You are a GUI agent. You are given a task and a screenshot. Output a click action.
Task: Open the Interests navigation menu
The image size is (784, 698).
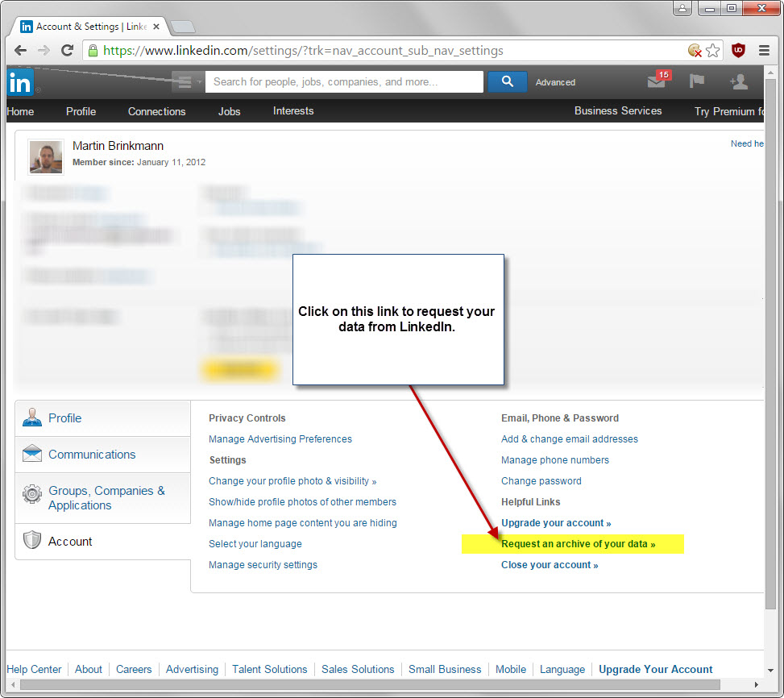click(x=293, y=111)
